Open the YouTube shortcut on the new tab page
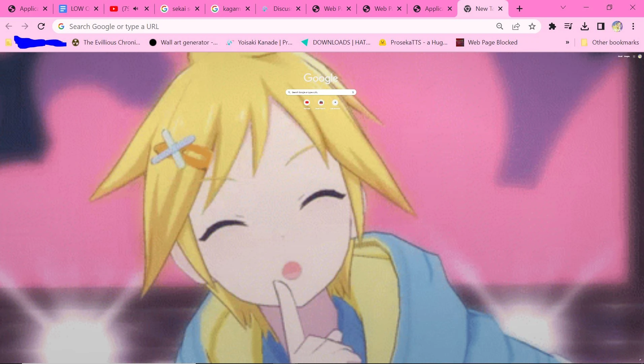 click(x=307, y=103)
